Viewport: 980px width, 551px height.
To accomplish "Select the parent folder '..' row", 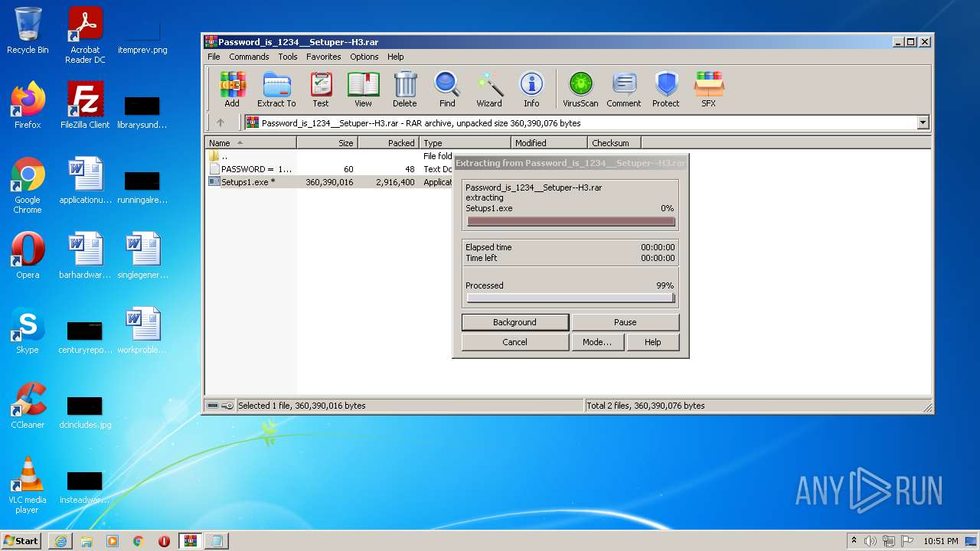I will click(x=329, y=156).
